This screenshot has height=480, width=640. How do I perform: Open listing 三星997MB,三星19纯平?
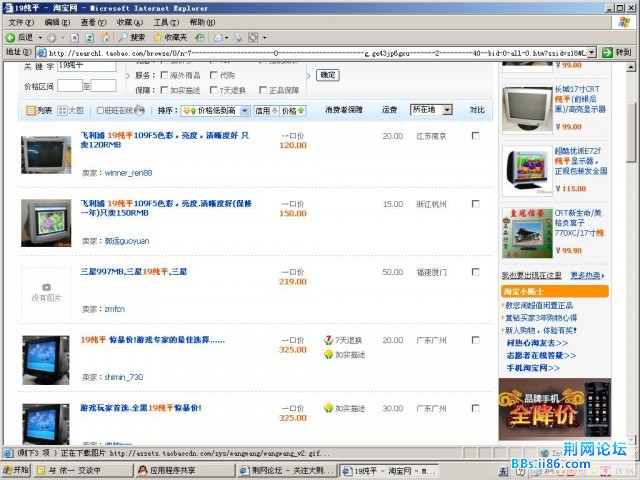[x=133, y=272]
